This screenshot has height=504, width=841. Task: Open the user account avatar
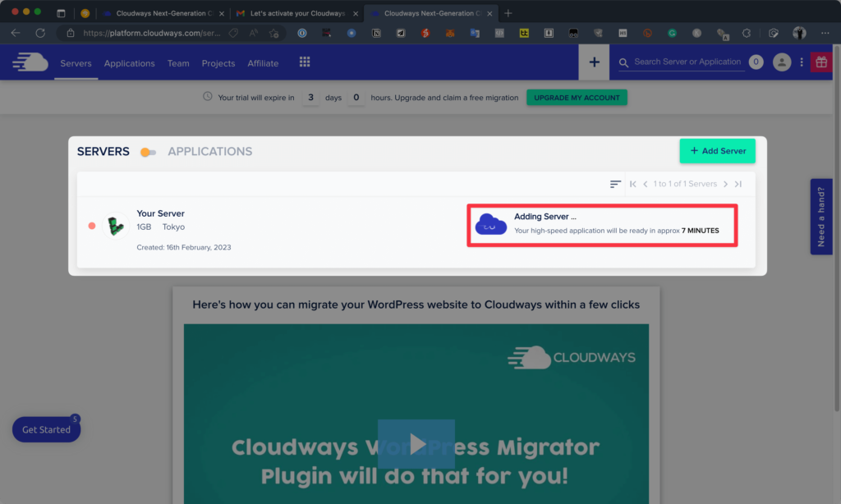pos(782,62)
